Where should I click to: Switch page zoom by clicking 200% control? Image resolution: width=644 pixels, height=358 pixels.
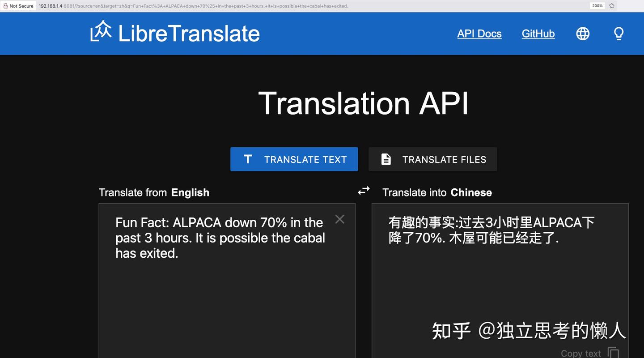pos(597,5)
